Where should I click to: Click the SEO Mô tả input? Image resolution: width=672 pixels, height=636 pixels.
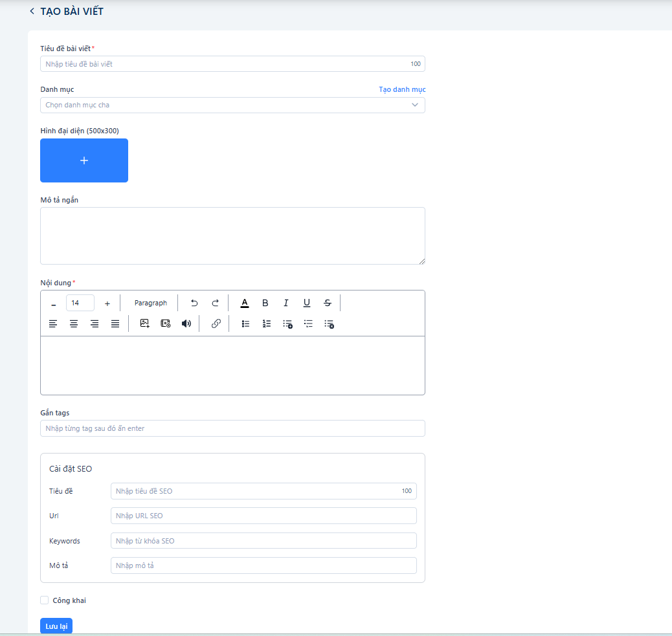pos(263,565)
